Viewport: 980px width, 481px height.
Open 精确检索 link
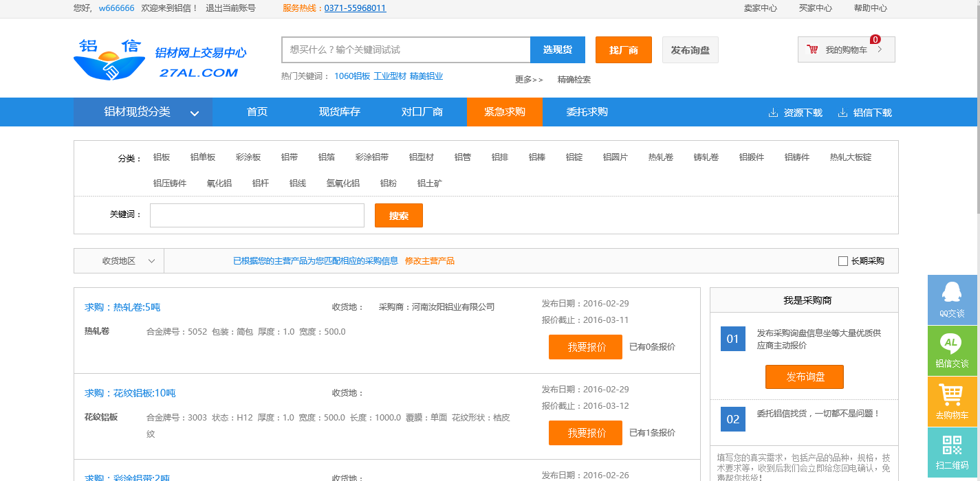point(574,80)
